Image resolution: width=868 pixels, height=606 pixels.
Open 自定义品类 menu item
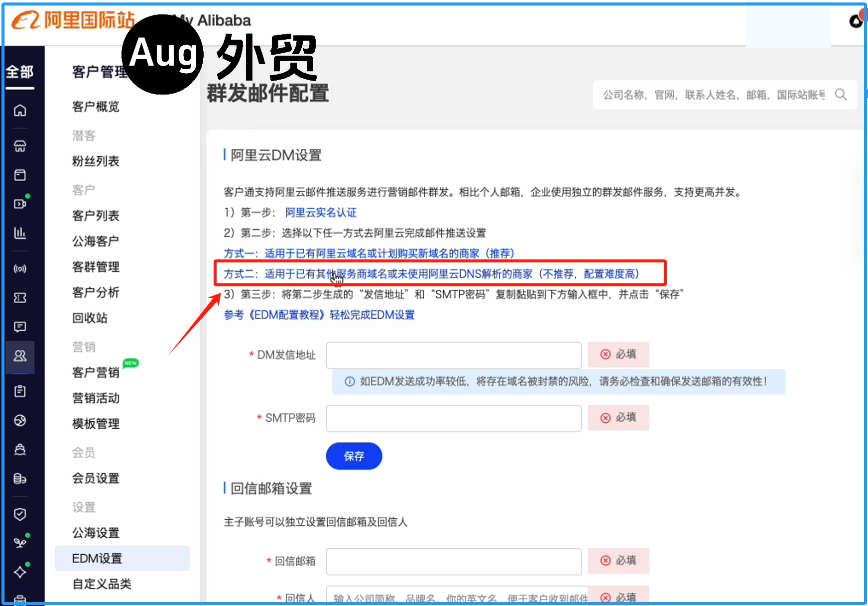(102, 584)
